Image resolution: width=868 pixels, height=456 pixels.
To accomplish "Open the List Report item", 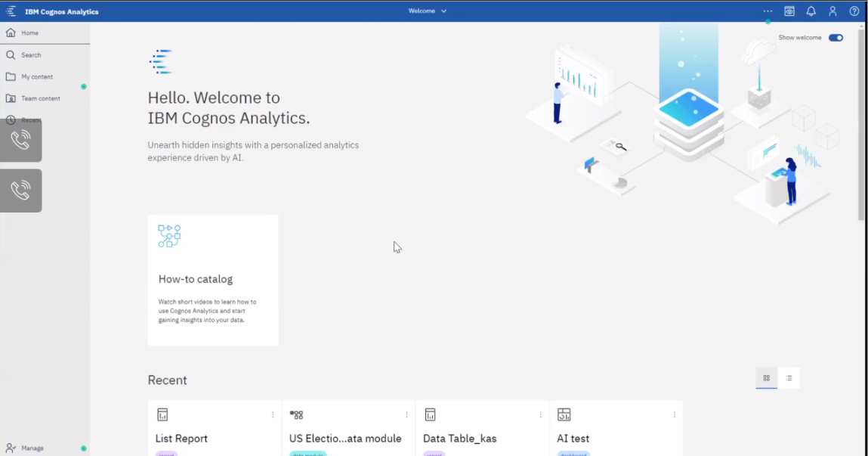I will coord(215,428).
